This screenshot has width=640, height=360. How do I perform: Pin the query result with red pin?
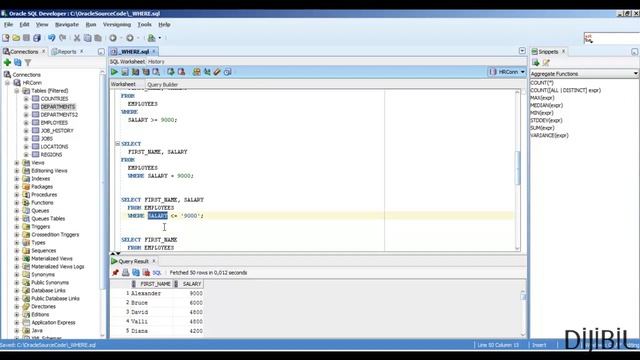coord(116,273)
